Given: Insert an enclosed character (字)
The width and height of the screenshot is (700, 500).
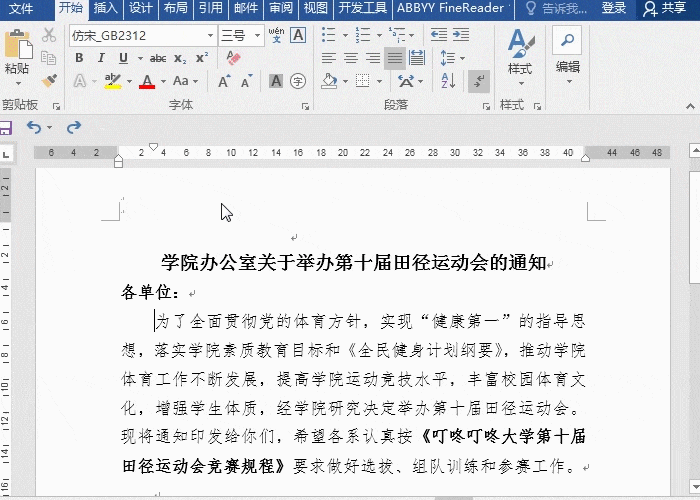Looking at the screenshot, I should pos(298,81).
